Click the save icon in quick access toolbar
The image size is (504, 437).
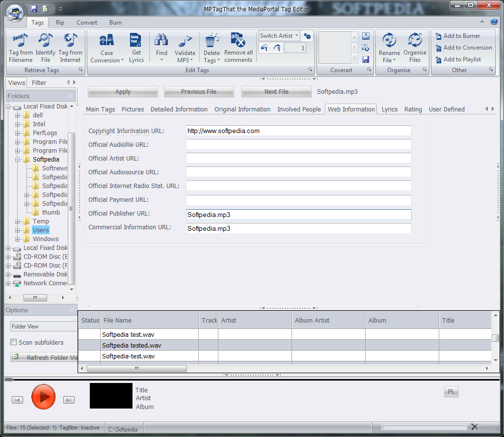coord(34,9)
